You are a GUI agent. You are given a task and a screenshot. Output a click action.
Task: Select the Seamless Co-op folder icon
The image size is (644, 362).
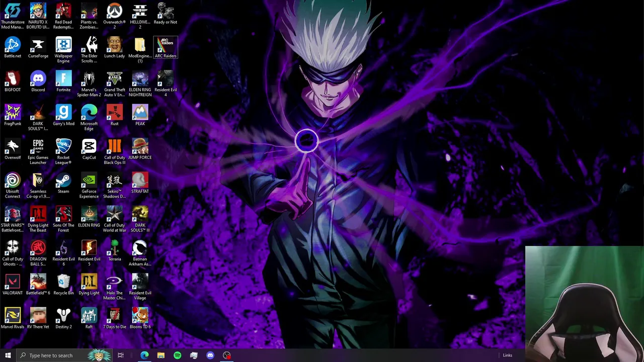38,185
